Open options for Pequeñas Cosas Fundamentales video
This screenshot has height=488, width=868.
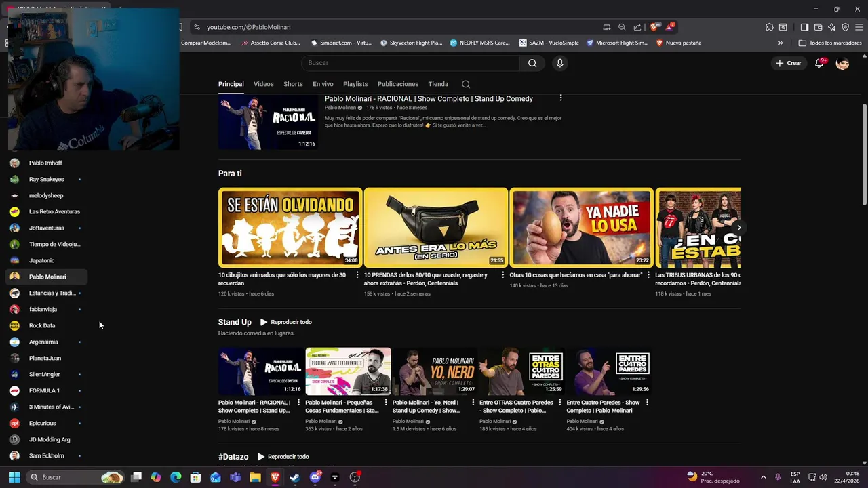point(386,403)
